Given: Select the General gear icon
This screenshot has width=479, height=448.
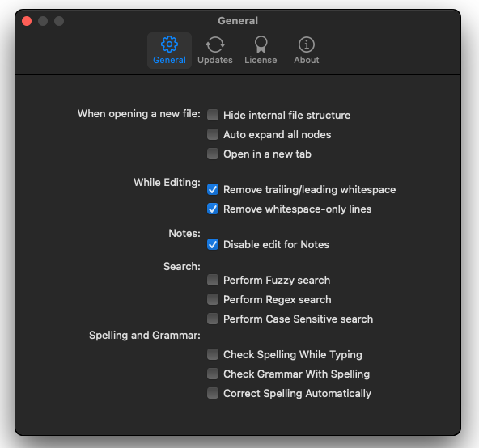Looking at the screenshot, I should click(169, 44).
